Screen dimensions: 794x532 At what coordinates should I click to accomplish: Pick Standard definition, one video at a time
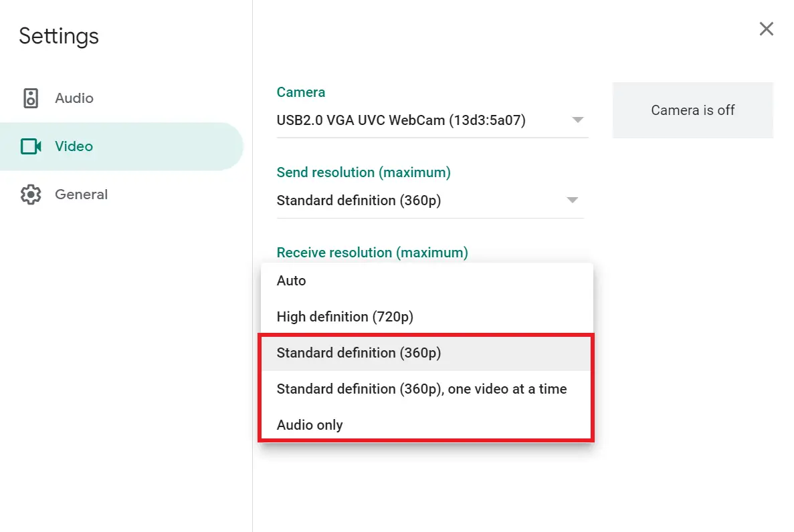(x=426, y=389)
